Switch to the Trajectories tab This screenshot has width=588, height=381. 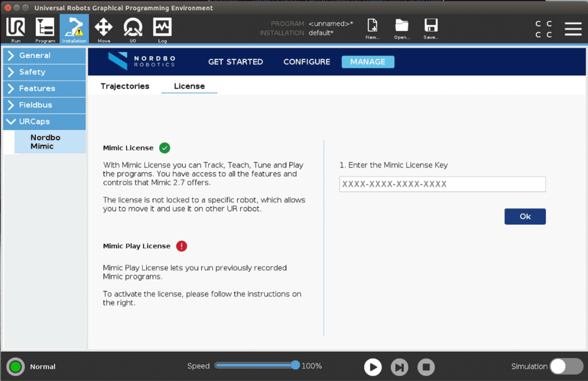[125, 86]
